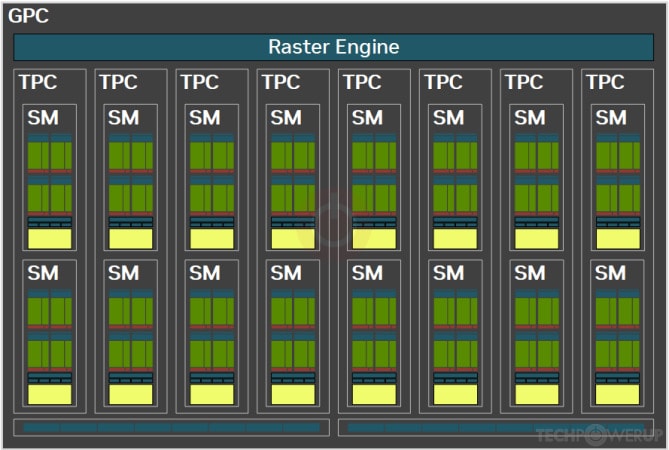
Task: Click the top SM label in the leftmost TPC
Action: (x=43, y=118)
